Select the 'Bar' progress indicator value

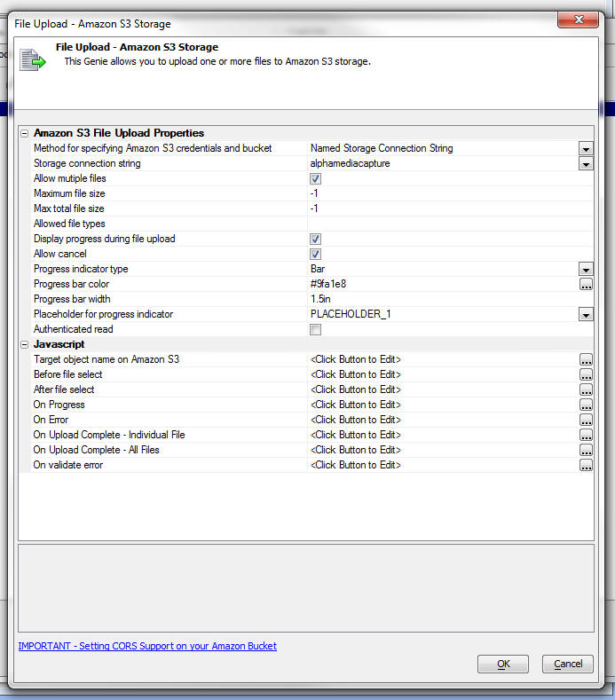tap(318, 269)
